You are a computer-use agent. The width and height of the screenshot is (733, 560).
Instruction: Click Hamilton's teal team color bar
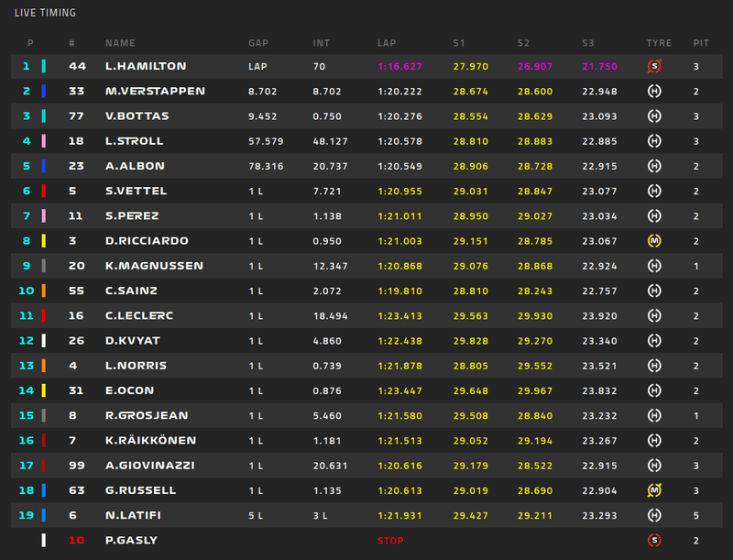(43, 66)
